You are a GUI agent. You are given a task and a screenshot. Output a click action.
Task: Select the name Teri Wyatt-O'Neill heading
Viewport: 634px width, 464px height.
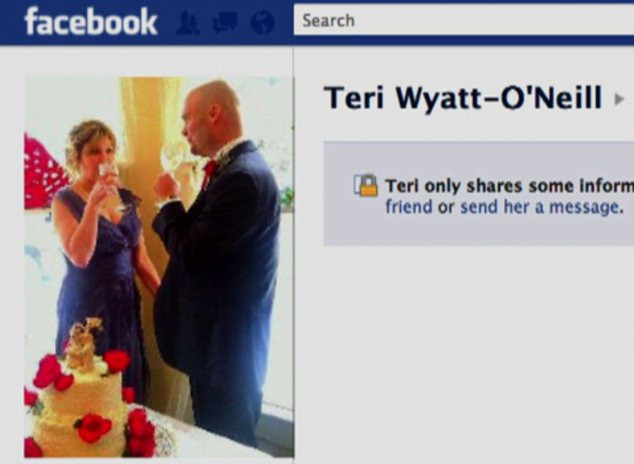coord(463,98)
